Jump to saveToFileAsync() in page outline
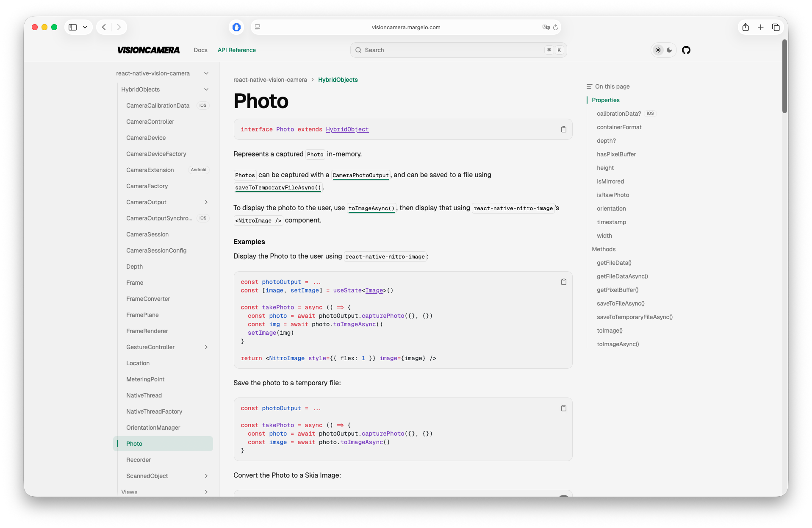Viewport: 812px width, 528px height. coord(621,303)
